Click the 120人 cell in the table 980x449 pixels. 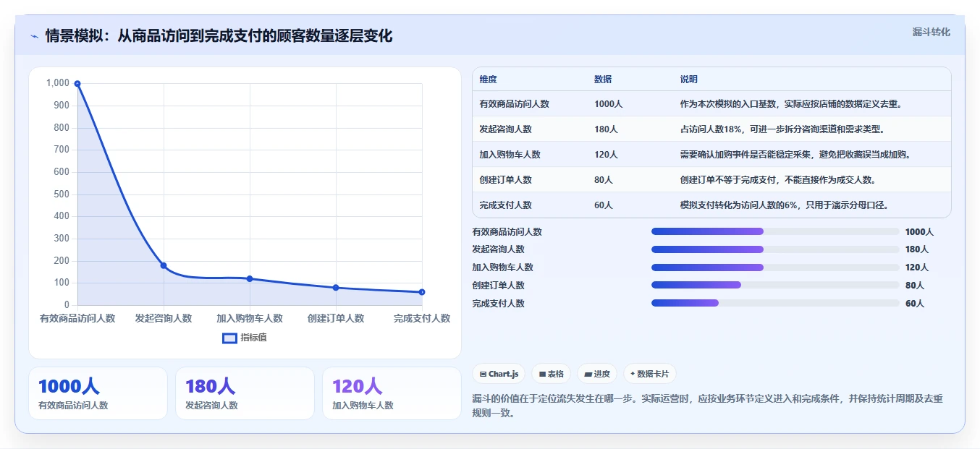pyautogui.click(x=606, y=155)
